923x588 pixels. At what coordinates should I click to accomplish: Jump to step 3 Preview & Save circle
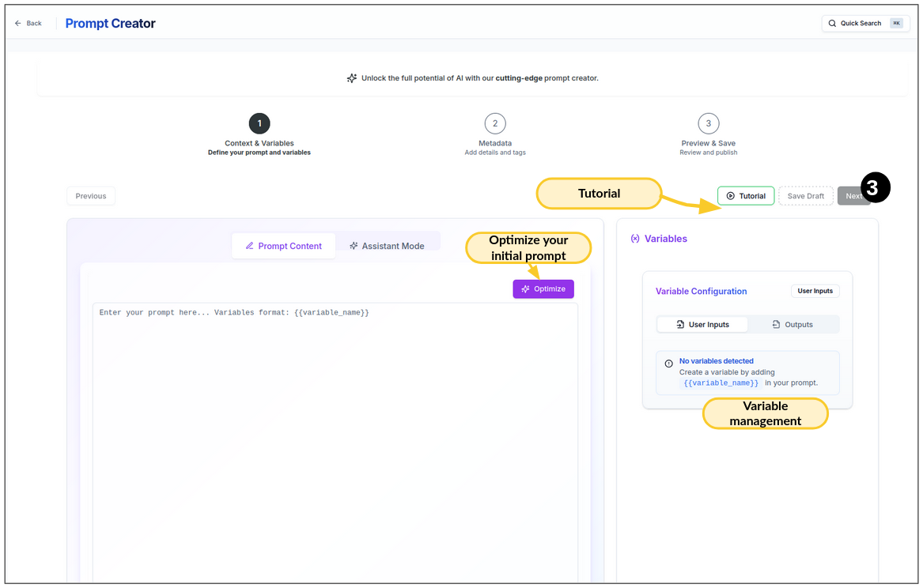pyautogui.click(x=708, y=123)
